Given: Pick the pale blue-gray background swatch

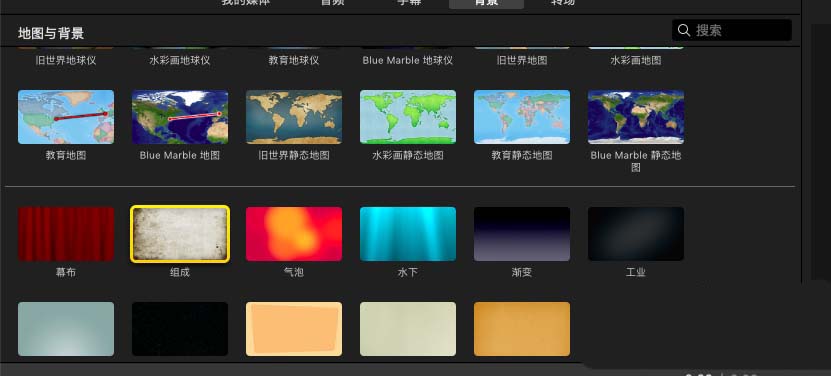Looking at the screenshot, I should click(66, 329).
